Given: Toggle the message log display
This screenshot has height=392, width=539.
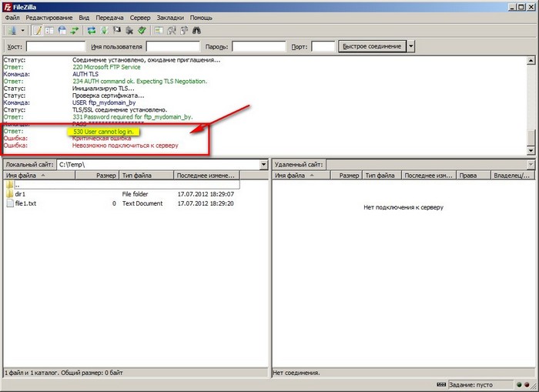Looking at the screenshot, I should pyautogui.click(x=37, y=31).
